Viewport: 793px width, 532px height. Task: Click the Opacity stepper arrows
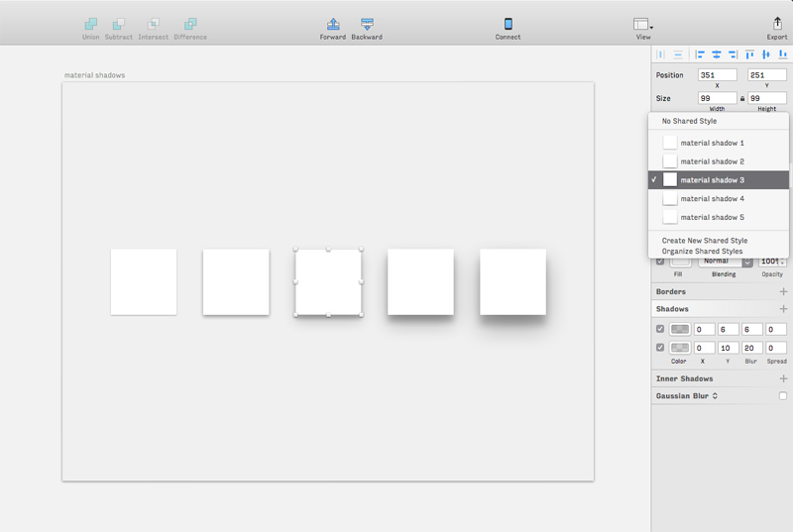[x=782, y=262]
